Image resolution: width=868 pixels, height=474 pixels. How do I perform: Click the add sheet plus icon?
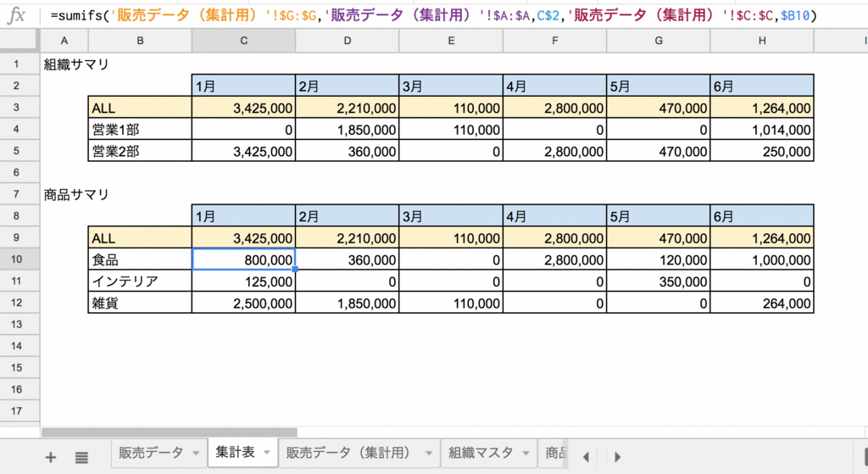[50, 457]
